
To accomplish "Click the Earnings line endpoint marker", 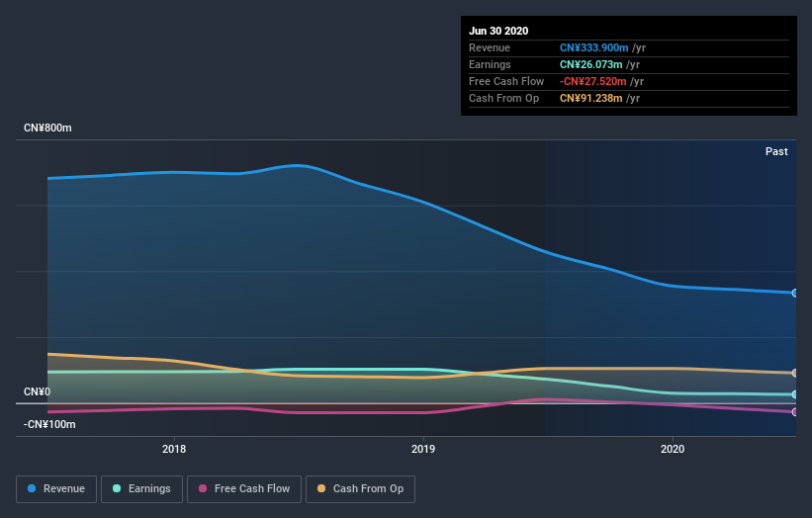I will (794, 394).
